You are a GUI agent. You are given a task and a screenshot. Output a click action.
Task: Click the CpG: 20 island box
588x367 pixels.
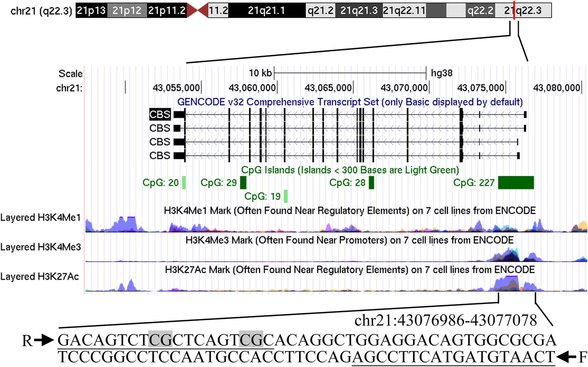tap(184, 182)
